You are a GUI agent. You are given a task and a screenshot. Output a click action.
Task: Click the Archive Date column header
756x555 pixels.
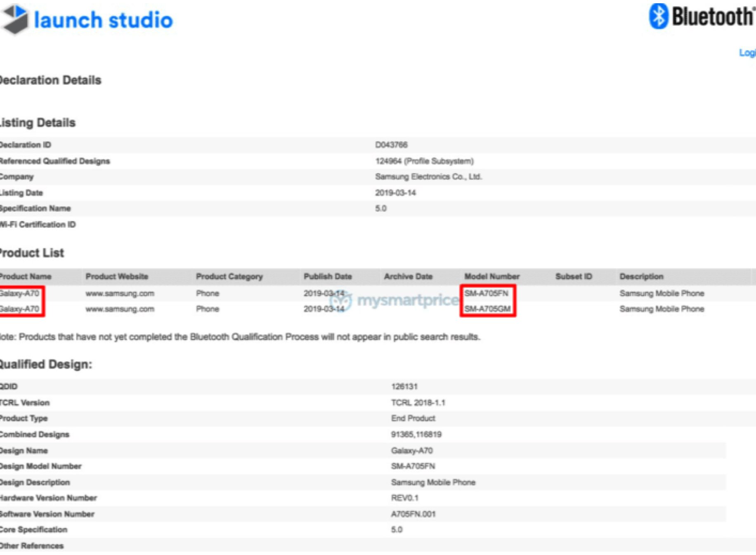coord(408,276)
